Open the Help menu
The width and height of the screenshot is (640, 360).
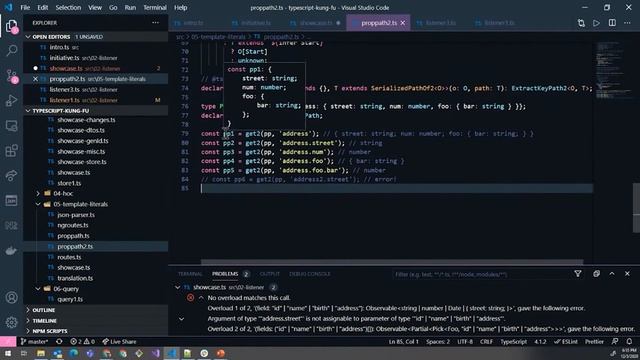pos(180,7)
